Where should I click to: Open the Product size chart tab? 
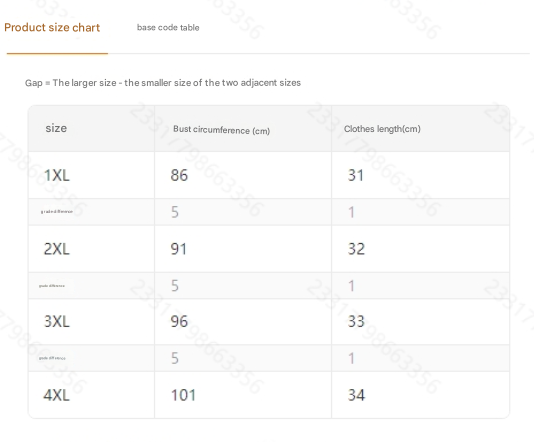(52, 28)
